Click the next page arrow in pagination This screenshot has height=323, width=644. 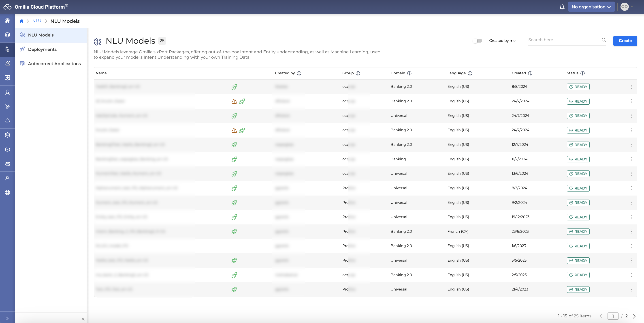pyautogui.click(x=635, y=316)
